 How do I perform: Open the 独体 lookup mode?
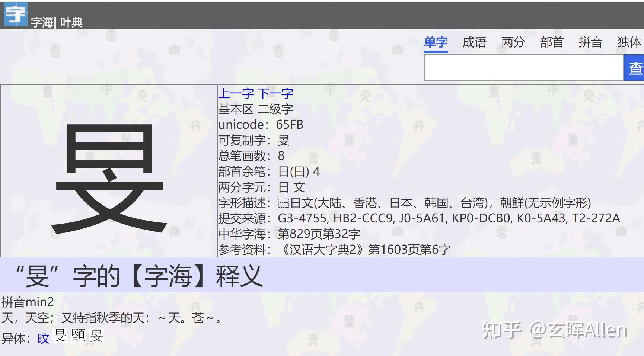tap(630, 42)
